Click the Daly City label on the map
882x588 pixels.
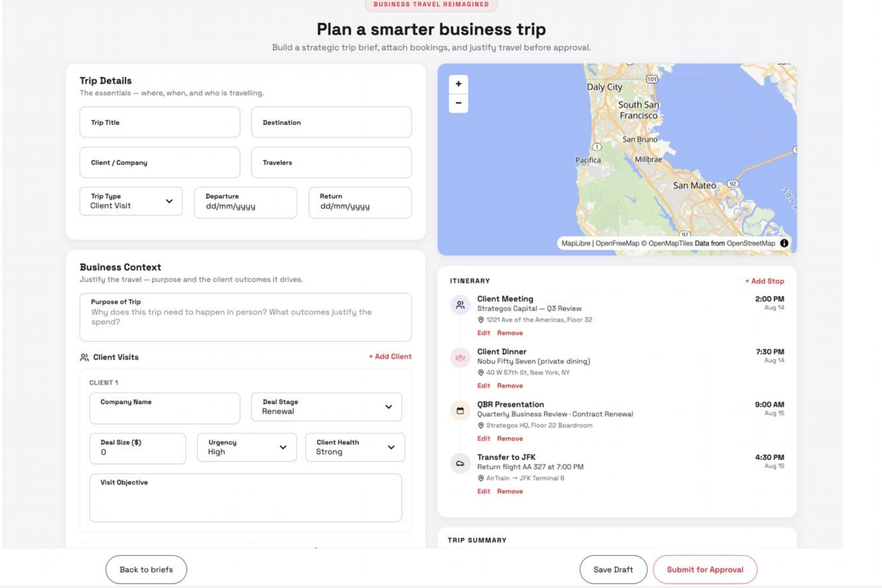pyautogui.click(x=604, y=87)
